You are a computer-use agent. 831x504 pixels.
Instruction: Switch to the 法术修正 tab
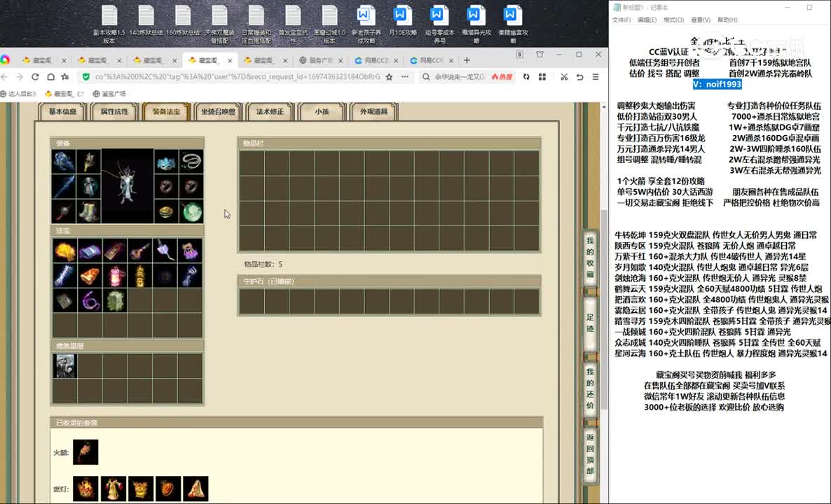[270, 112]
